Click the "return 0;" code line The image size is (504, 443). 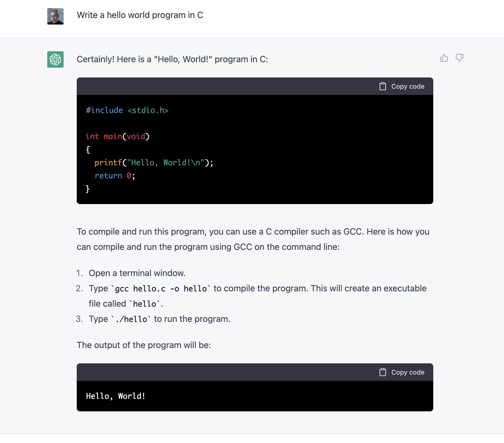115,176
